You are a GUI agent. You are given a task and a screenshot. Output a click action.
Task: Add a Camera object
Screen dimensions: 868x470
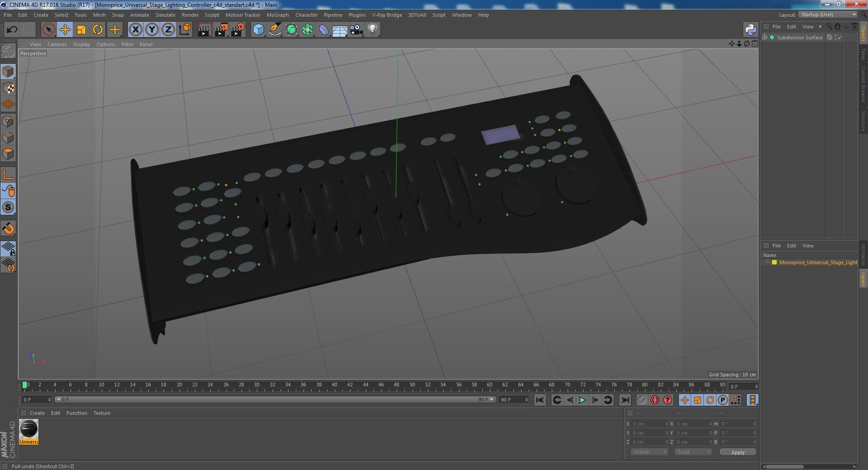click(x=356, y=30)
